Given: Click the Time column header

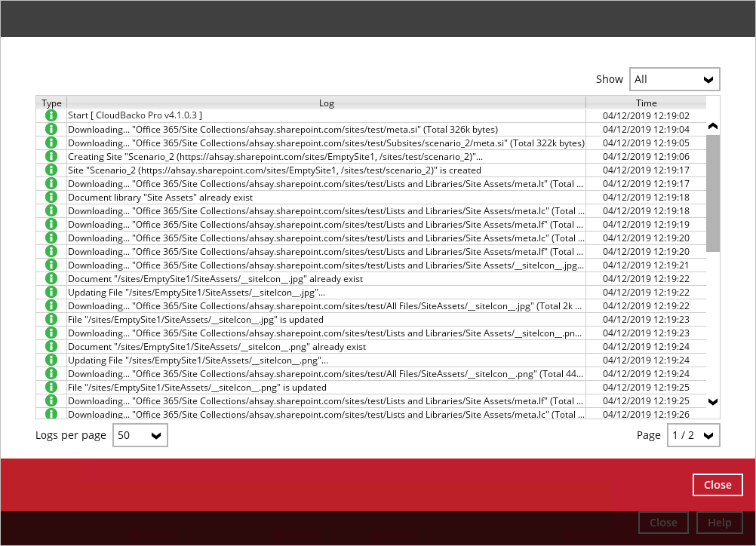Looking at the screenshot, I should [x=646, y=103].
